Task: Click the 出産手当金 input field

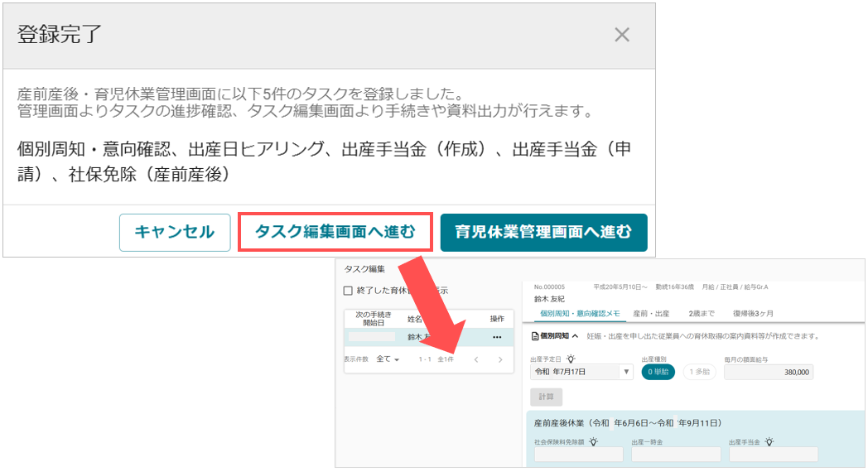Action: point(774,455)
